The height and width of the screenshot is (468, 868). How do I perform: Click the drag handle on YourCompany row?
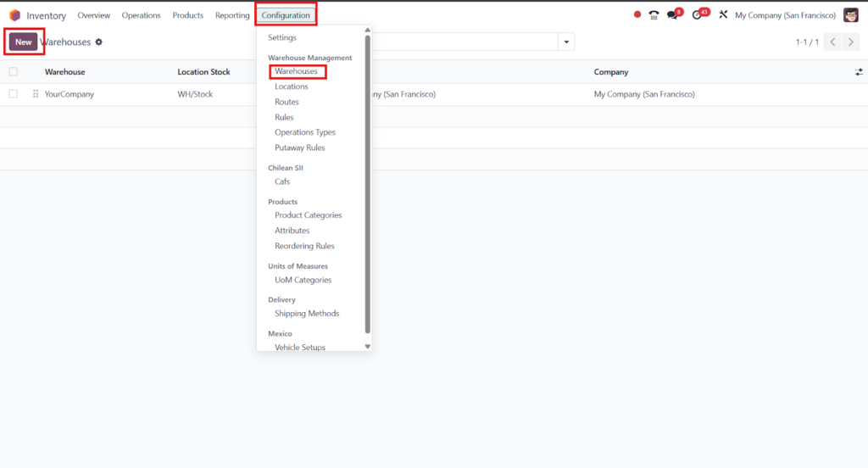[36, 94]
